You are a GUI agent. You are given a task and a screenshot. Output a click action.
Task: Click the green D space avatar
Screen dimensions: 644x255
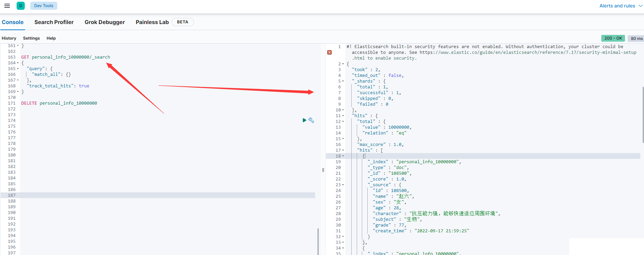click(21, 6)
